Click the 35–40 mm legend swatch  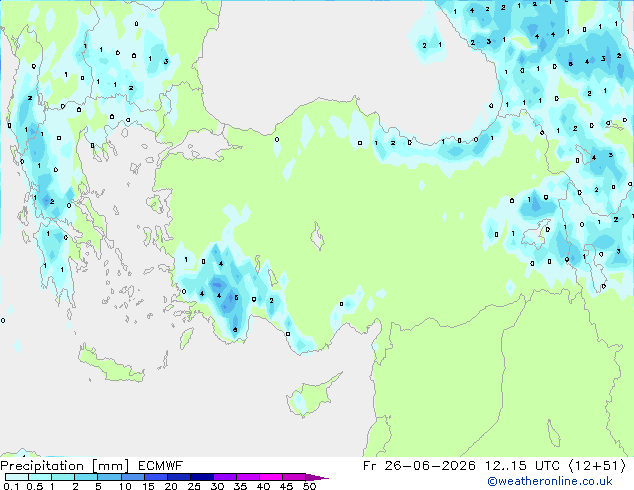pyautogui.click(x=247, y=477)
